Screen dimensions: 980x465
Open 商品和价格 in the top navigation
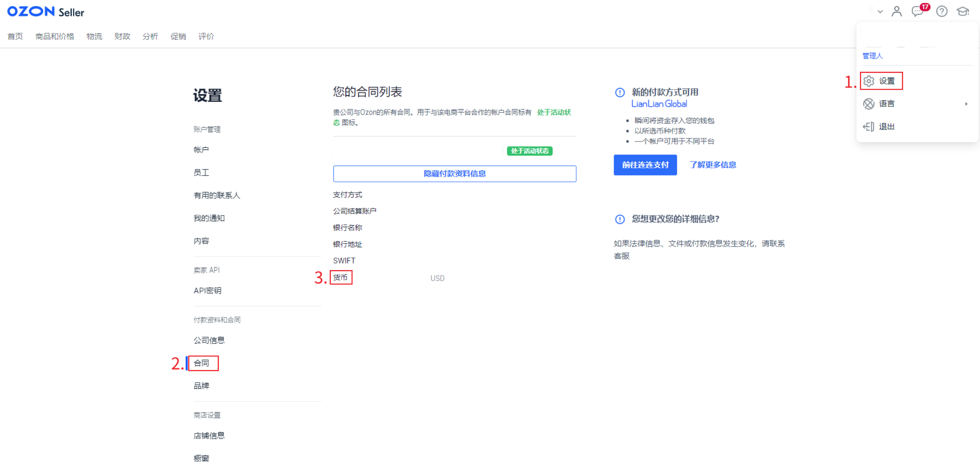pos(55,36)
